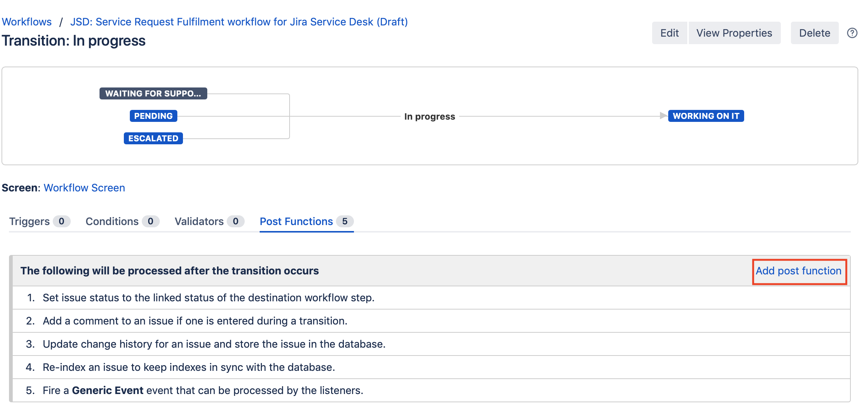Select the Post Functions tab
Viewport: 868px width, 403px height.
point(296,221)
